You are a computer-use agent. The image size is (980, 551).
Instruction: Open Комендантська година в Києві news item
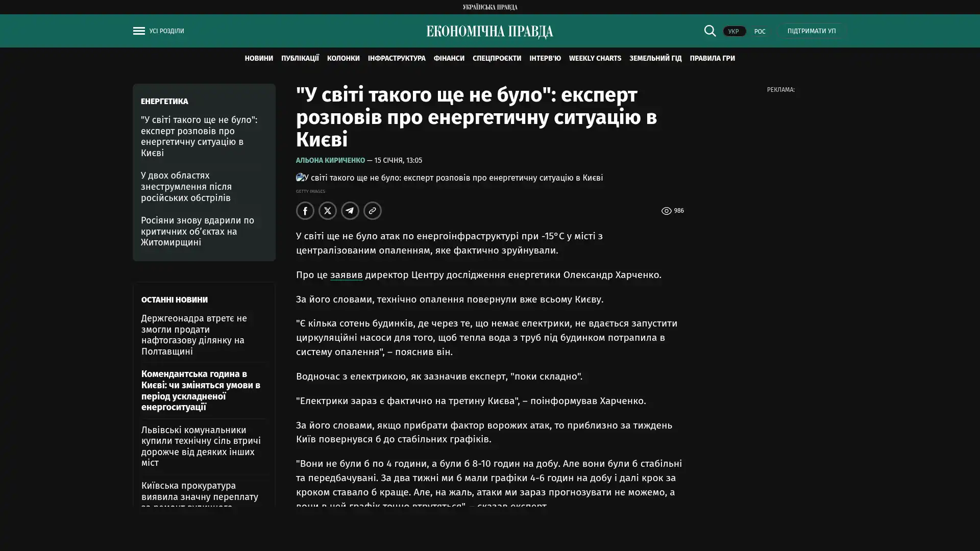click(201, 390)
